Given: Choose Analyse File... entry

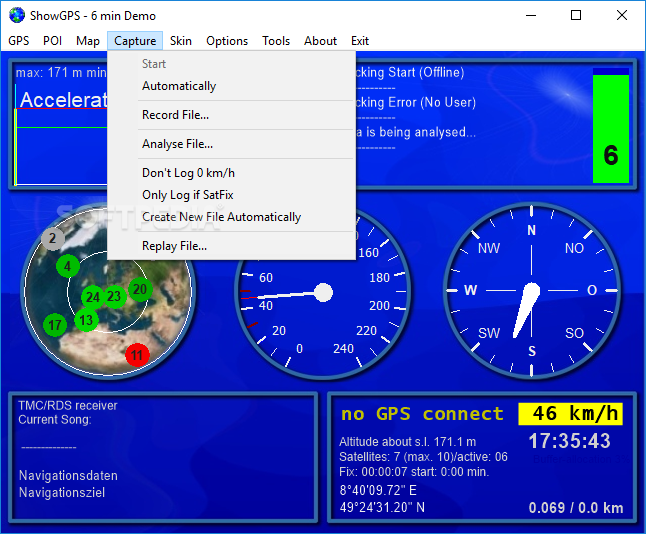Looking at the screenshot, I should tap(231, 144).
